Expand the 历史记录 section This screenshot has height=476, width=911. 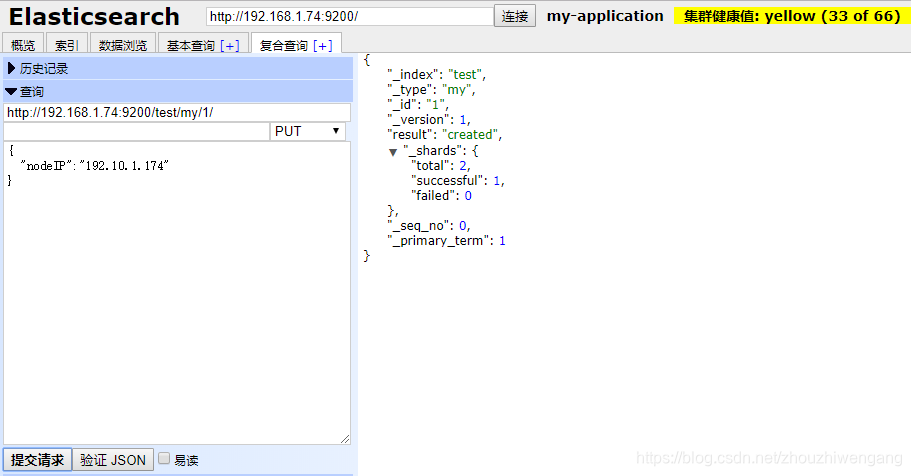pyautogui.click(x=178, y=69)
